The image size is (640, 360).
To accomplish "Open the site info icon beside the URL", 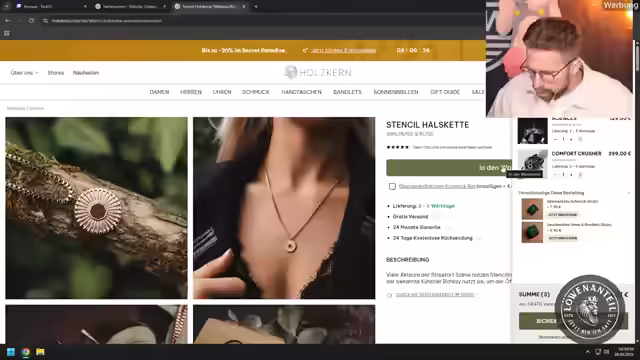I will 45,20.
